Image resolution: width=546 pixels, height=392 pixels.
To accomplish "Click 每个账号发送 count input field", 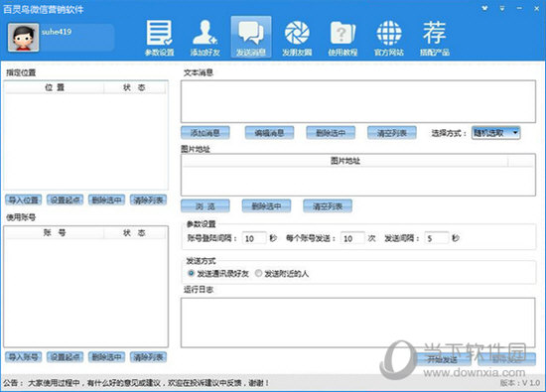I will [x=352, y=238].
